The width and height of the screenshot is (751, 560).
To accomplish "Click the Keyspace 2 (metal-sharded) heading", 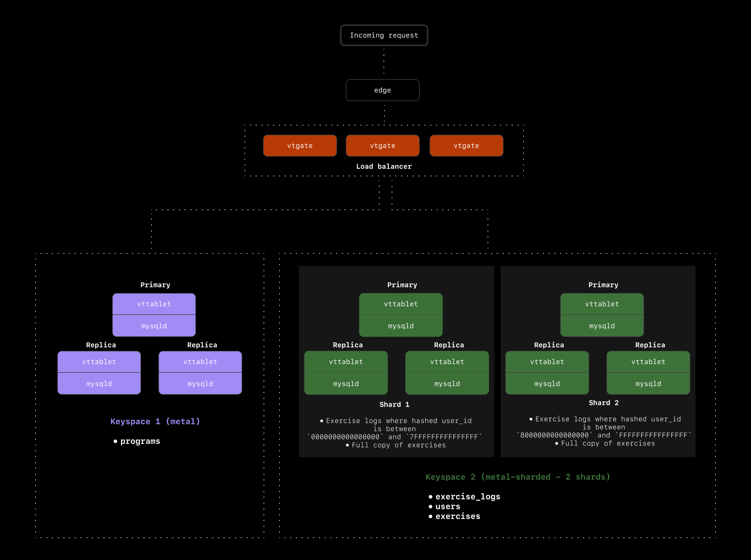I will (518, 476).
